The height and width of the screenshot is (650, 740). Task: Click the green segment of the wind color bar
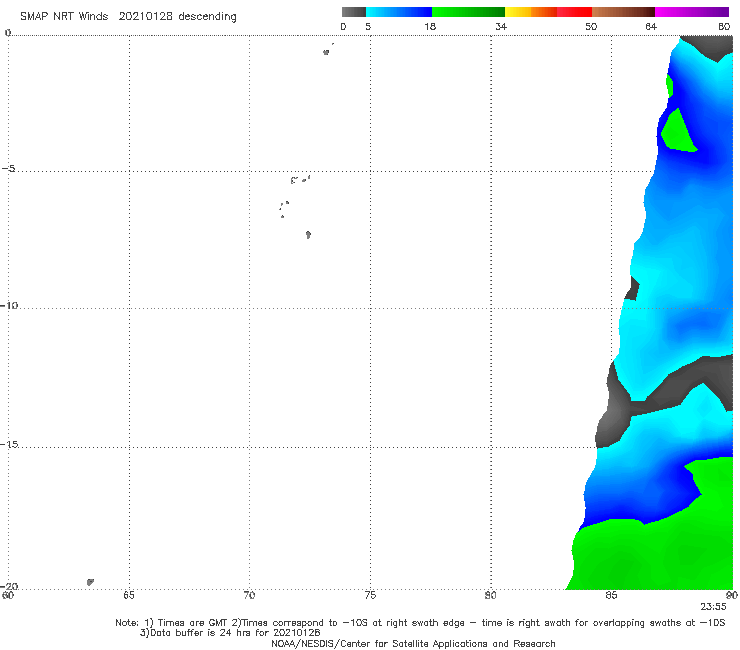(x=468, y=12)
